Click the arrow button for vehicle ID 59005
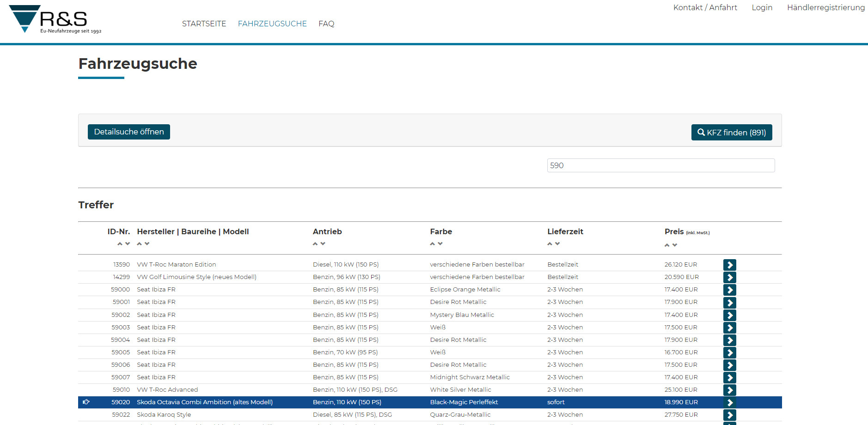 coord(729,352)
